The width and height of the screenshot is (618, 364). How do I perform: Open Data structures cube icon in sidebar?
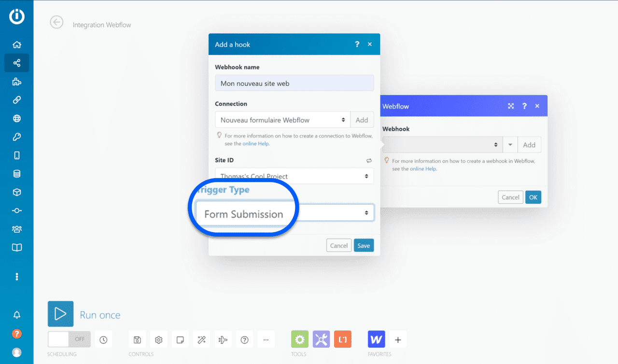(x=17, y=192)
